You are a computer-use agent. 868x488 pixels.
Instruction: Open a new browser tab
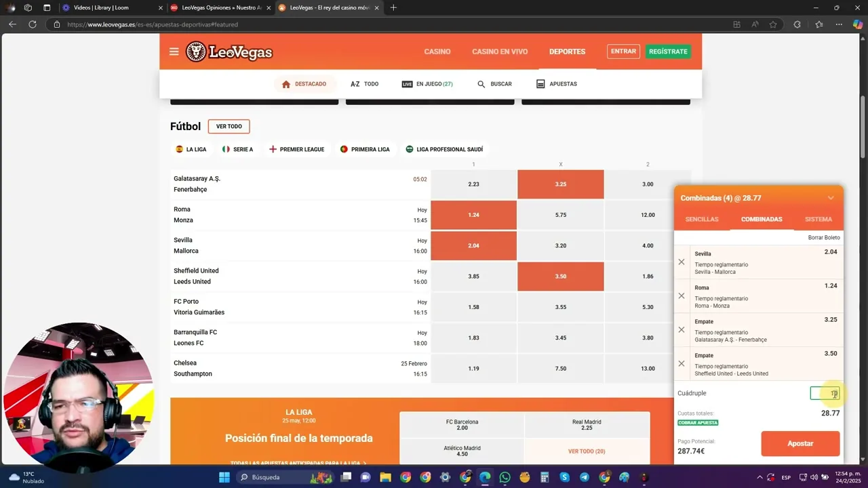[x=393, y=7]
